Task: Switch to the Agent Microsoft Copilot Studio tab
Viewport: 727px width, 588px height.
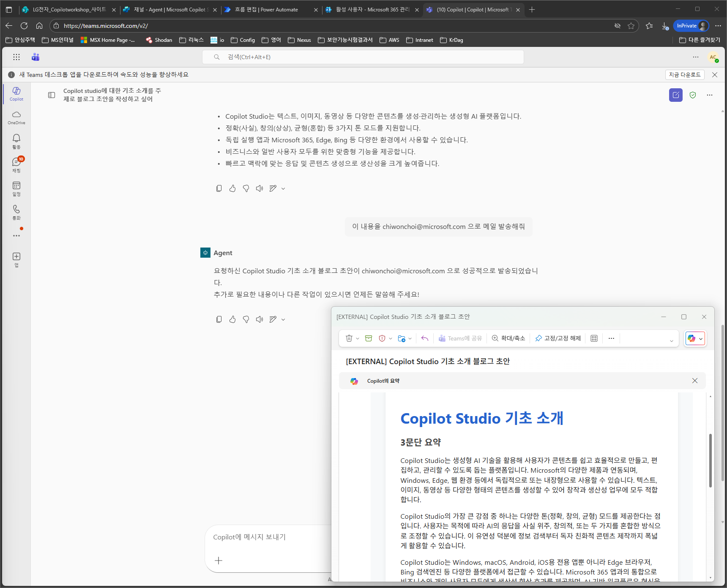Action: (171, 9)
